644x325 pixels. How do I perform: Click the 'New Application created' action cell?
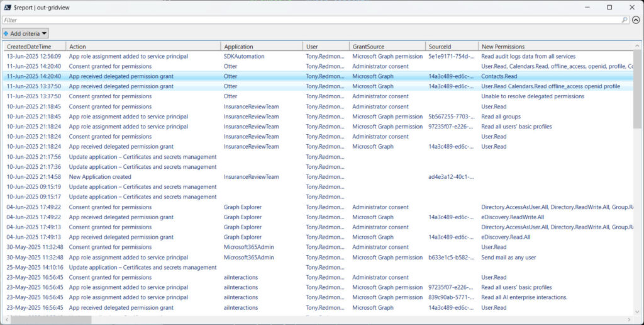coord(100,177)
